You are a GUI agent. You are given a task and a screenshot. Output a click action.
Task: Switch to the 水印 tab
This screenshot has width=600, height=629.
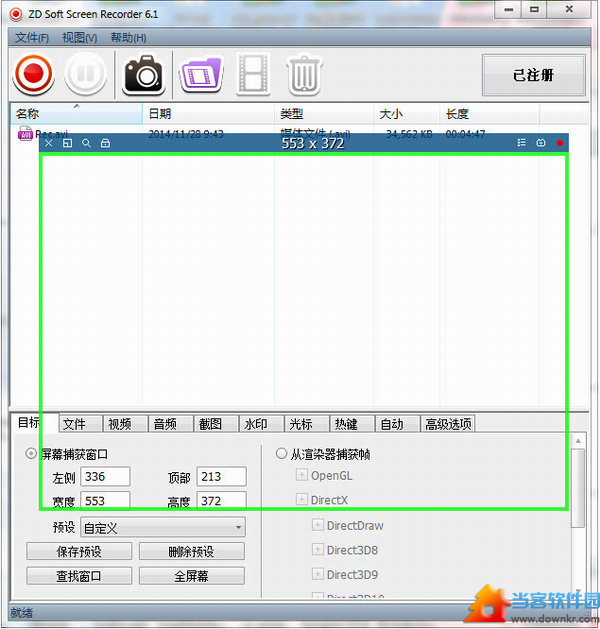tap(261, 424)
